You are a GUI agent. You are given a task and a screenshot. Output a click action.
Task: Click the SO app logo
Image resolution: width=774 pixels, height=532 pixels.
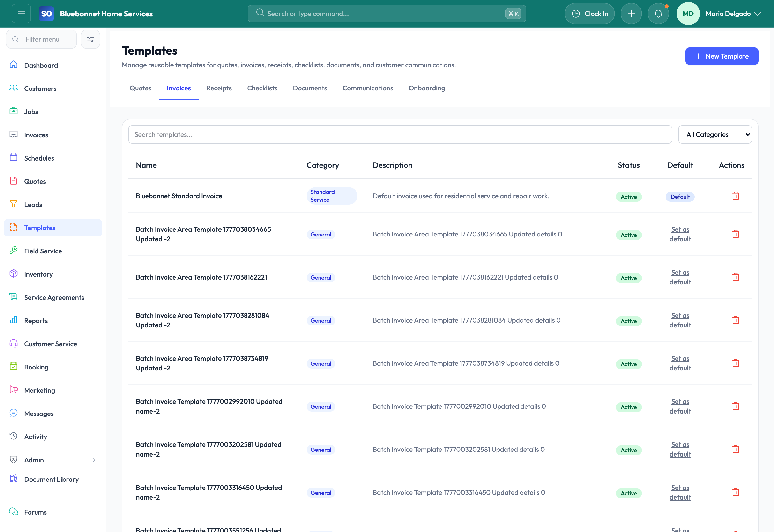pos(46,14)
